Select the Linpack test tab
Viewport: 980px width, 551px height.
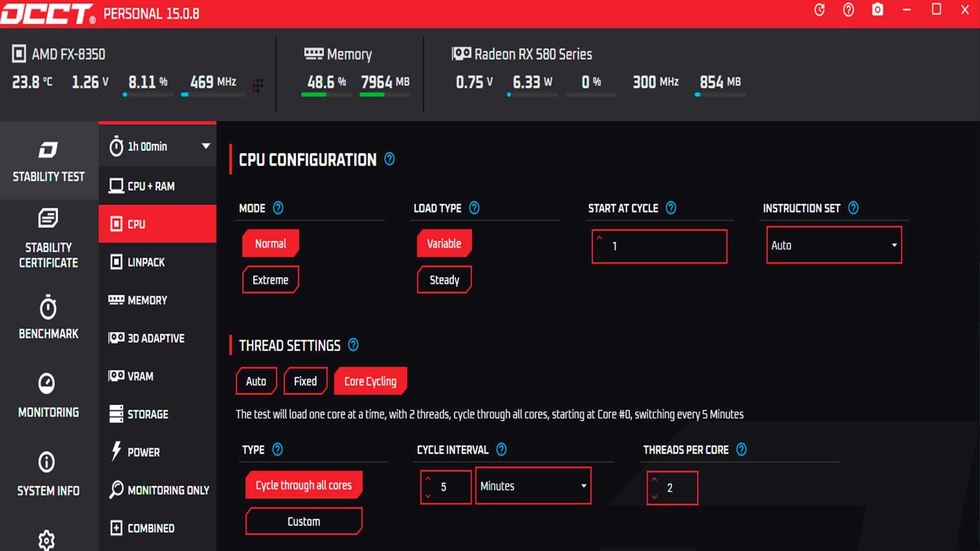click(146, 262)
